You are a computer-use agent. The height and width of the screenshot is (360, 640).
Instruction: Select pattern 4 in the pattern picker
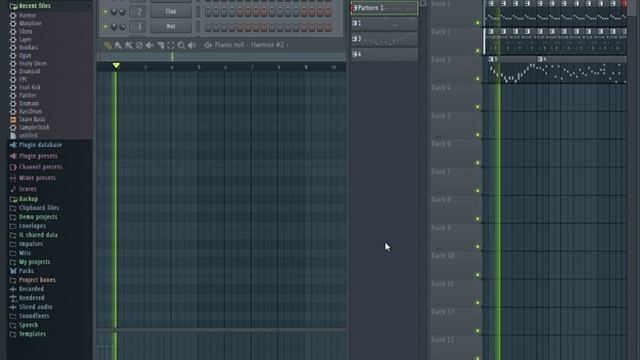(384, 54)
